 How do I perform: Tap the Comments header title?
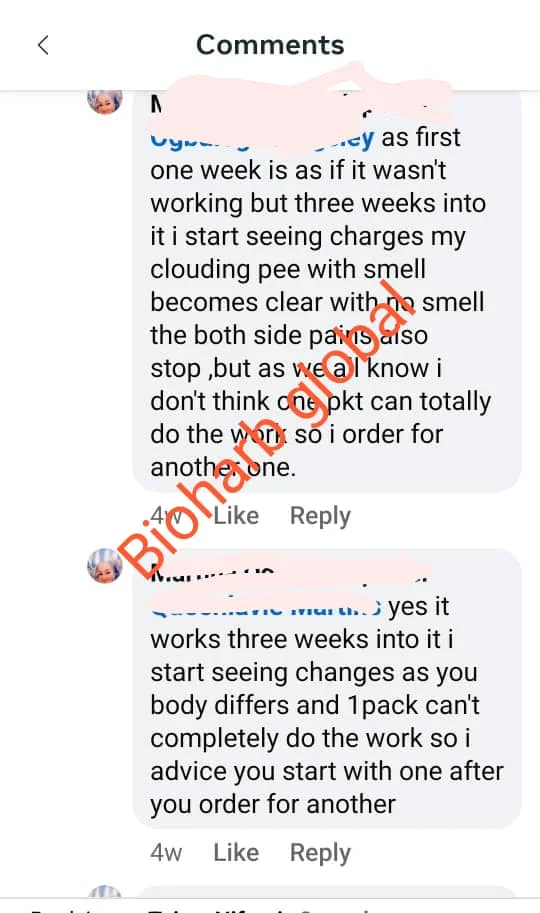[270, 45]
